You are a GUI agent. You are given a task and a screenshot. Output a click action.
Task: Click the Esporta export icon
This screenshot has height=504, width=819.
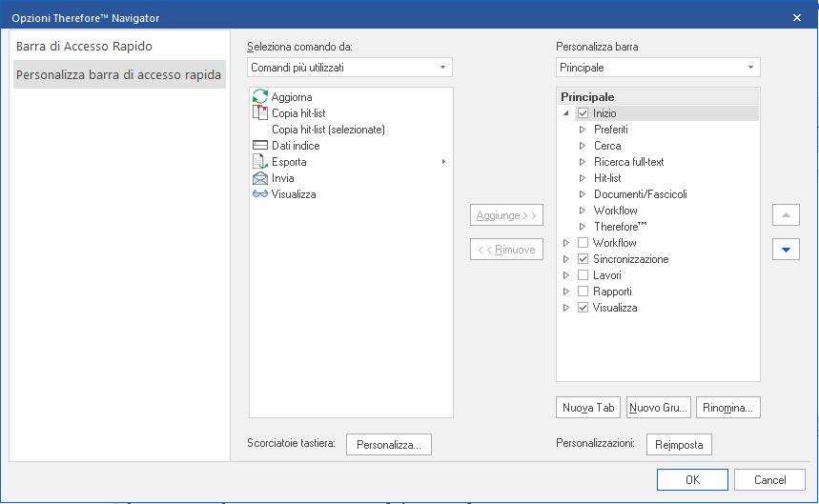point(260,162)
